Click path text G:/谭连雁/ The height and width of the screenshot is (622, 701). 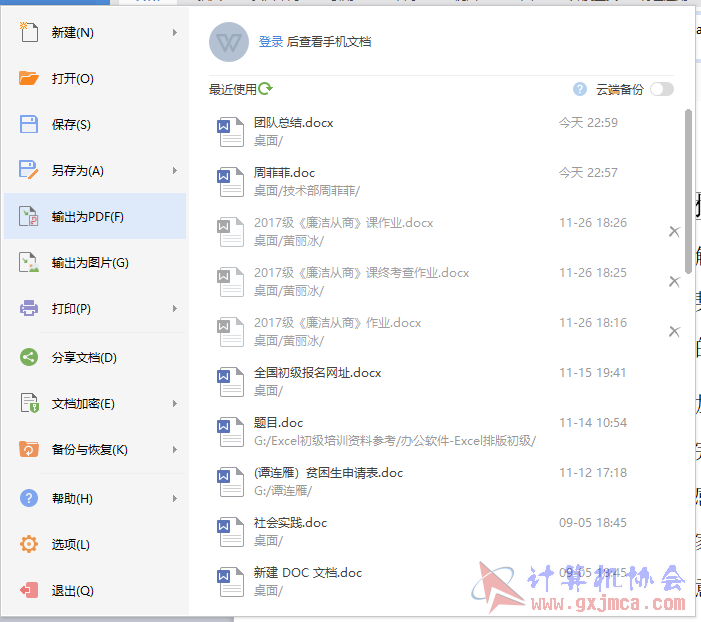283,491
